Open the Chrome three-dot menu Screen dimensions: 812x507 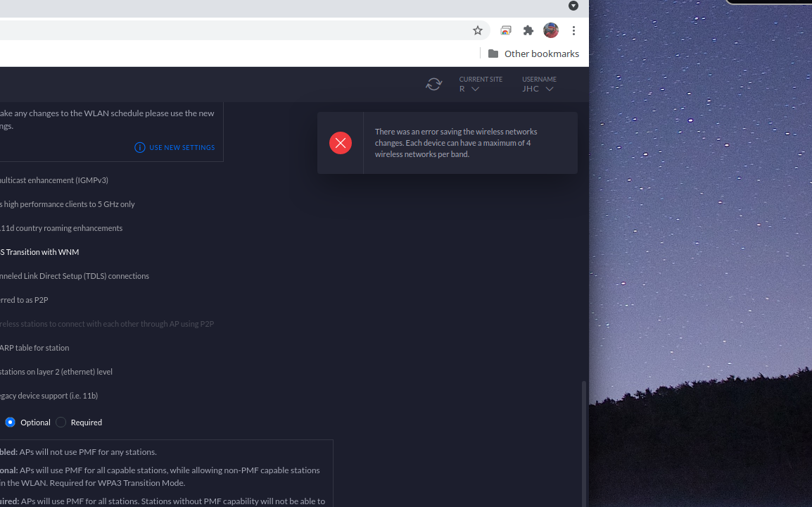coord(574,30)
